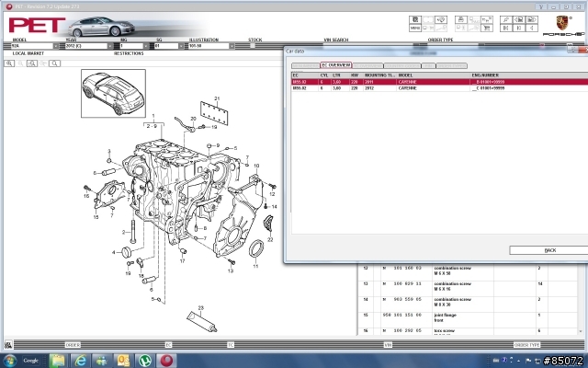Click callout number 20 on the diagram
Screen dimensions: 588x368
193,119
